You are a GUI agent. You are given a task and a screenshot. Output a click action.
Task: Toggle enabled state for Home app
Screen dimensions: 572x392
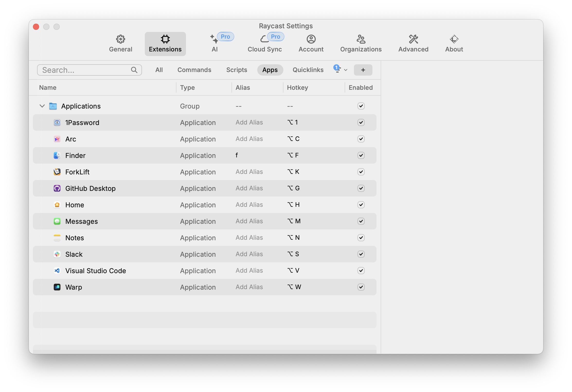(x=361, y=205)
